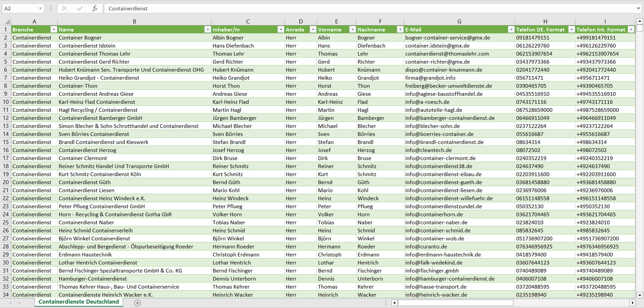This screenshot has height=308, width=644.
Task: Expand the Name Box dropdown arrow
Action: (x=40, y=8)
